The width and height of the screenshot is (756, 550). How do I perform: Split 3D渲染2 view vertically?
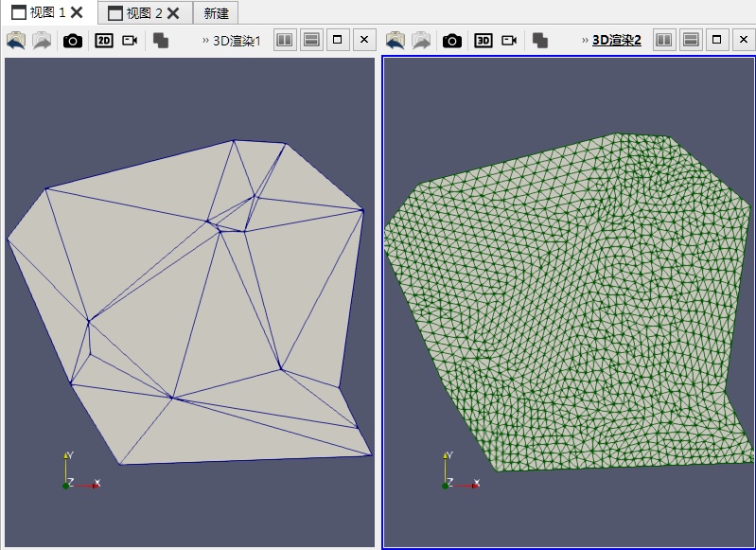point(692,40)
